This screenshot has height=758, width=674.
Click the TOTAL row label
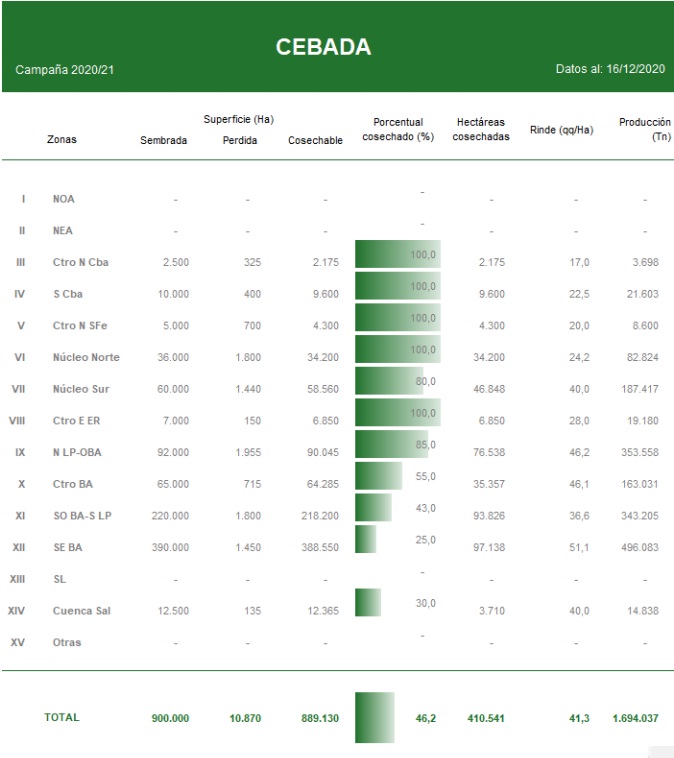(x=61, y=717)
